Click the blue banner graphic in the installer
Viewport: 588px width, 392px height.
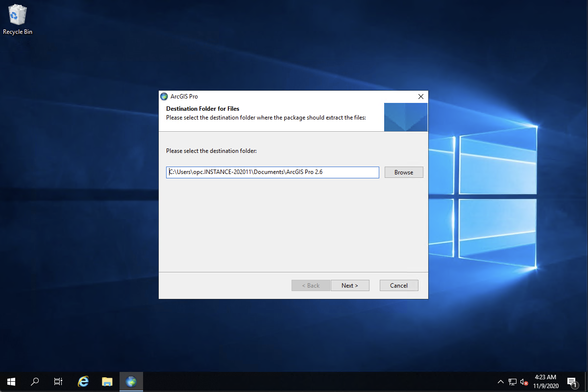pyautogui.click(x=406, y=117)
